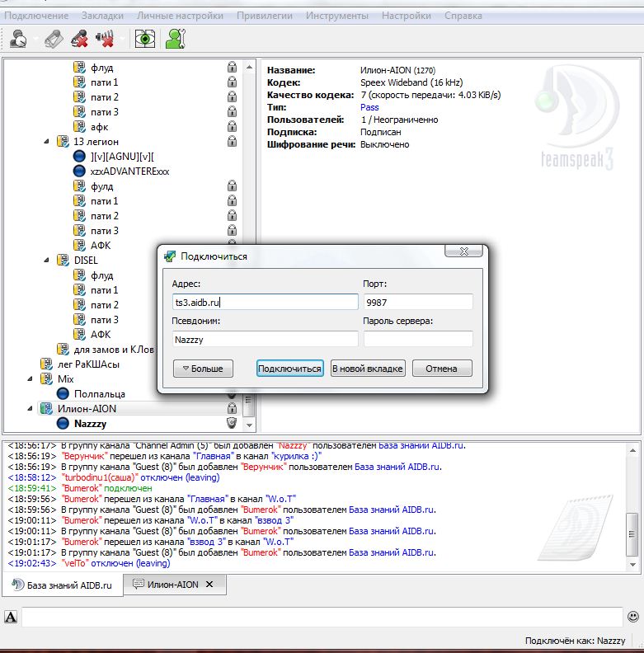Click lock icon next to Илион-AION channel
The image size is (644, 653).
click(232, 408)
